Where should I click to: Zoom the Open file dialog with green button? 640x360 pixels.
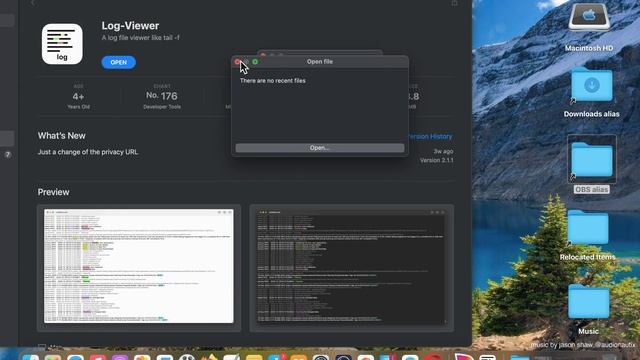pyautogui.click(x=255, y=62)
